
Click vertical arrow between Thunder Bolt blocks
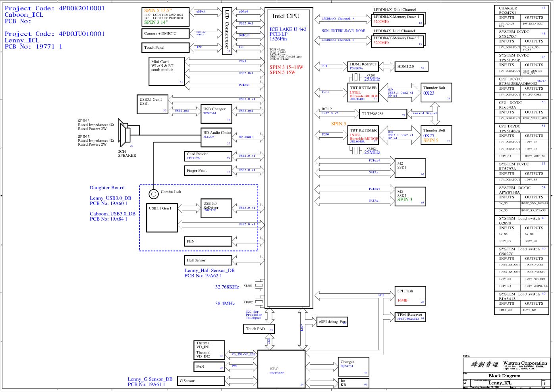pyautogui.click(x=436, y=114)
